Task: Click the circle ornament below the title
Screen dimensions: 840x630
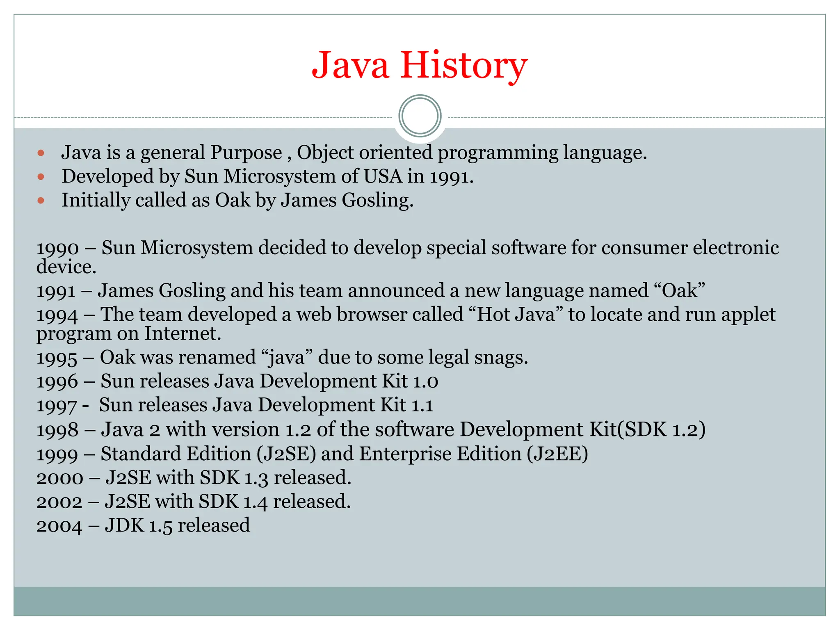Action: (x=420, y=116)
